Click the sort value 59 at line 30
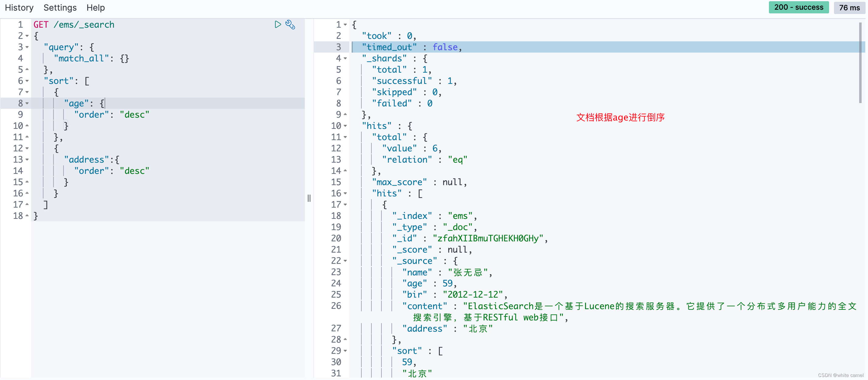The image size is (868, 380). (409, 362)
